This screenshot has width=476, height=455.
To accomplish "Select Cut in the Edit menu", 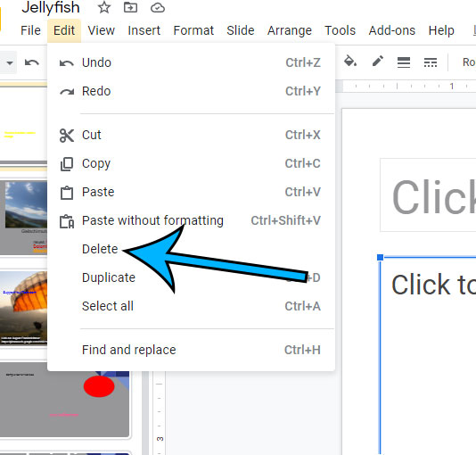I will 192,135.
